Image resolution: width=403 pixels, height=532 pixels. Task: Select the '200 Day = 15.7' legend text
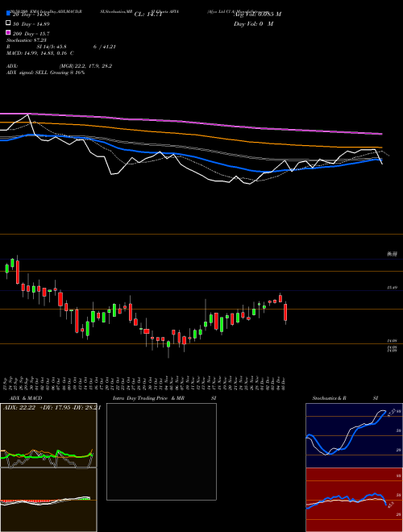point(31,34)
